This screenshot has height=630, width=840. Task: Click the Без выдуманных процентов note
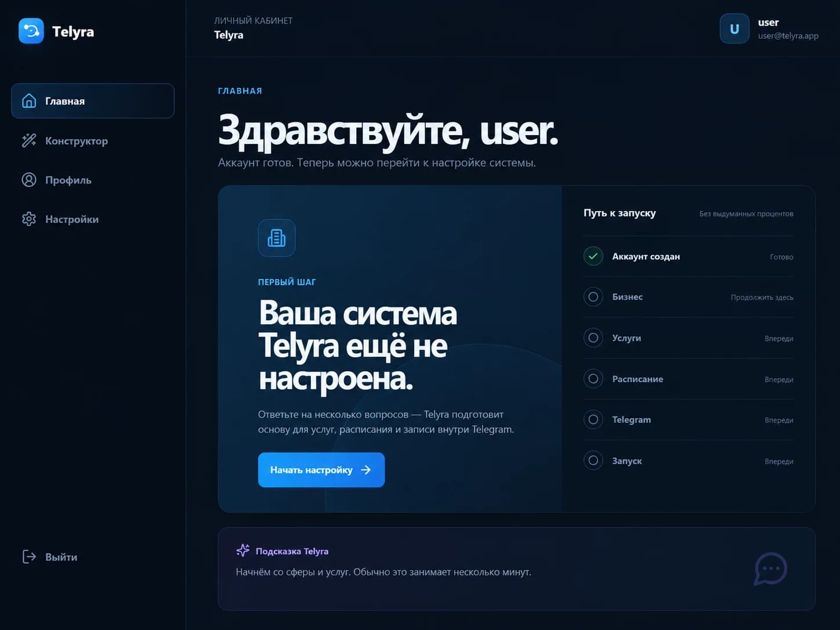click(x=746, y=214)
